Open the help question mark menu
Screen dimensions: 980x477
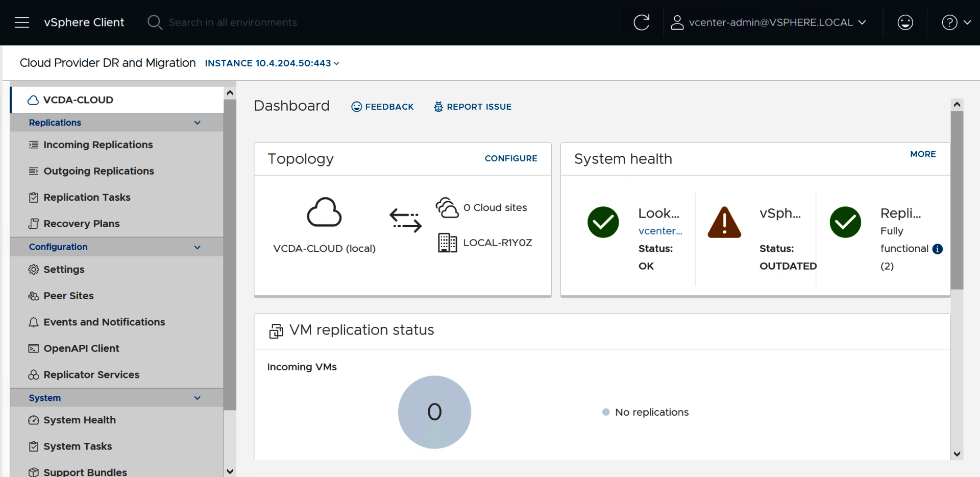(x=955, y=22)
